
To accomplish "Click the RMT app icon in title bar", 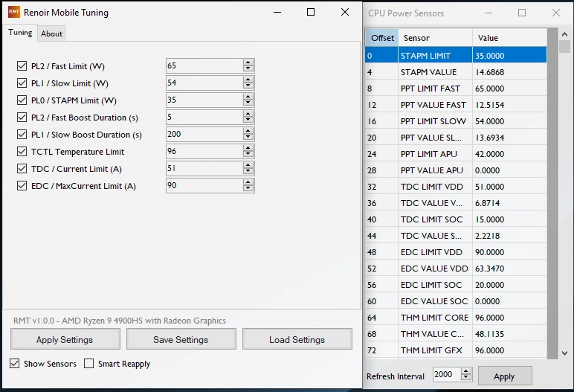I will coord(14,13).
